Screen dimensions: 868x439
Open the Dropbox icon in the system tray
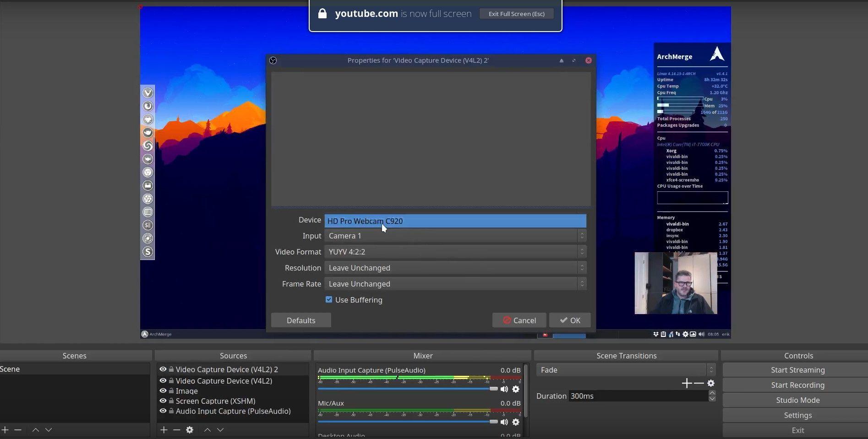[655, 334]
